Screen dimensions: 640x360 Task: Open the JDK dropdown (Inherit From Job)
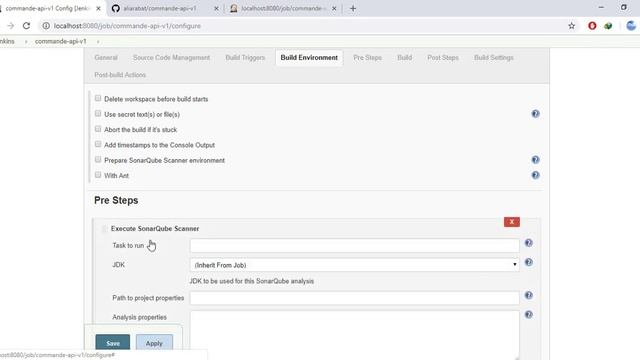(354, 265)
